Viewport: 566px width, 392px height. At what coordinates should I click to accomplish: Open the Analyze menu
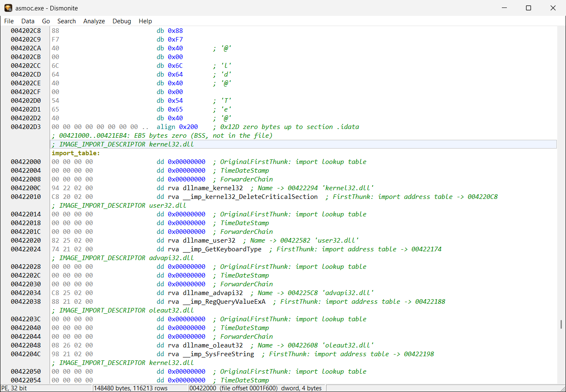(94, 21)
